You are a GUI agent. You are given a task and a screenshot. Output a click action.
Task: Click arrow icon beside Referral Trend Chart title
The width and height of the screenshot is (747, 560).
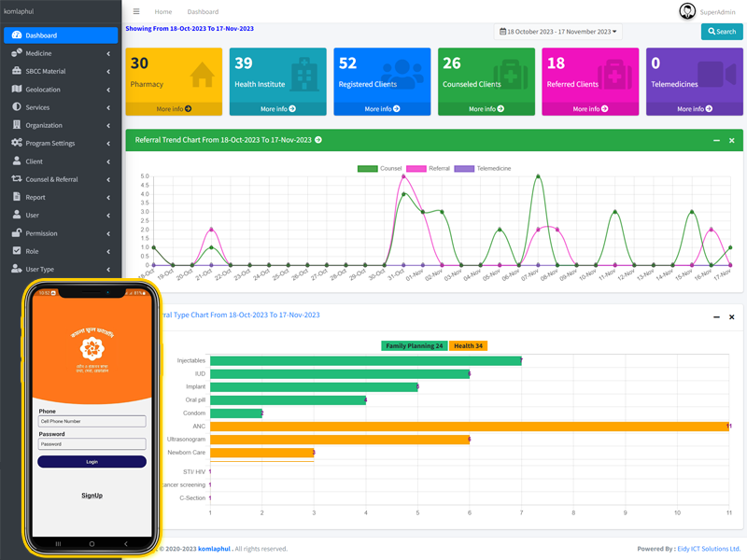[x=318, y=140]
